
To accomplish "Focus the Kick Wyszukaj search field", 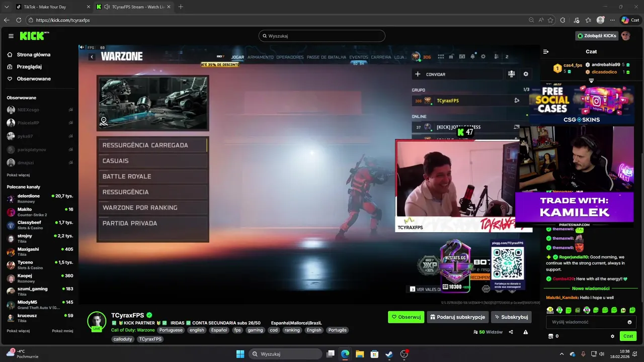I will click(x=321, y=36).
